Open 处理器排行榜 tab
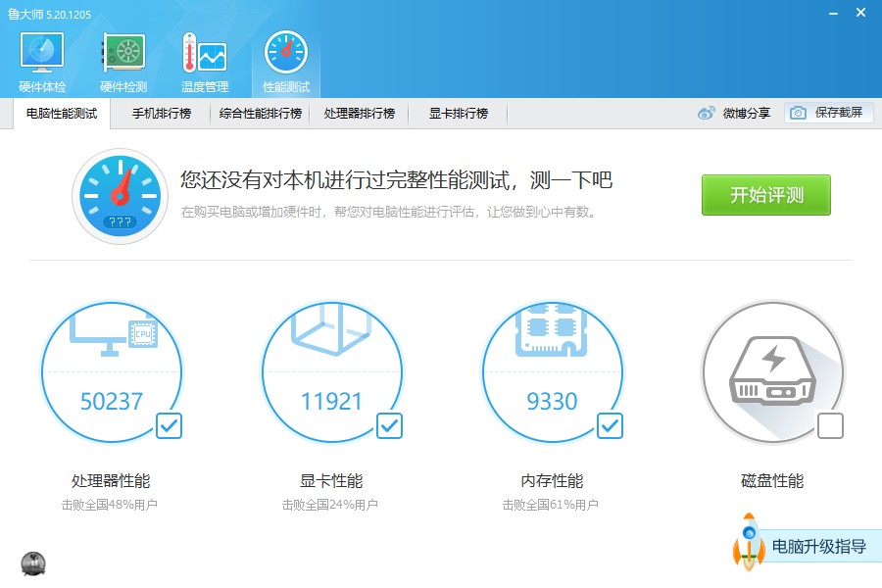 click(360, 114)
